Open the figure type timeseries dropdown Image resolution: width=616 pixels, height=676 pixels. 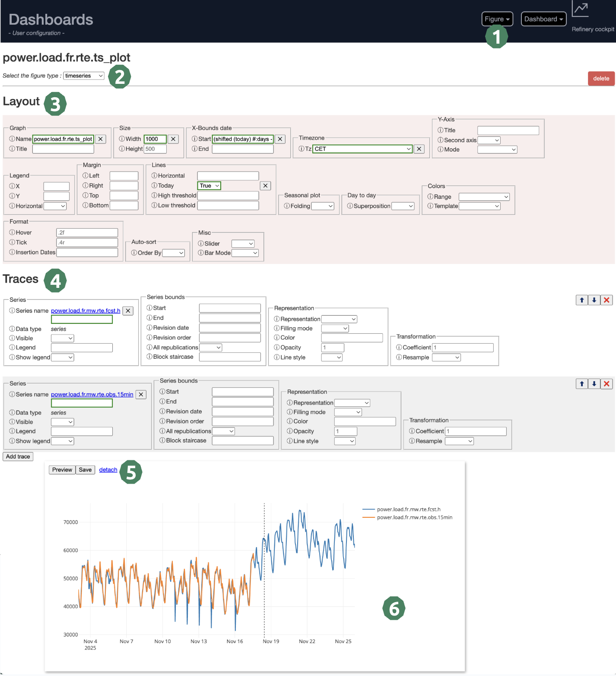tap(84, 76)
